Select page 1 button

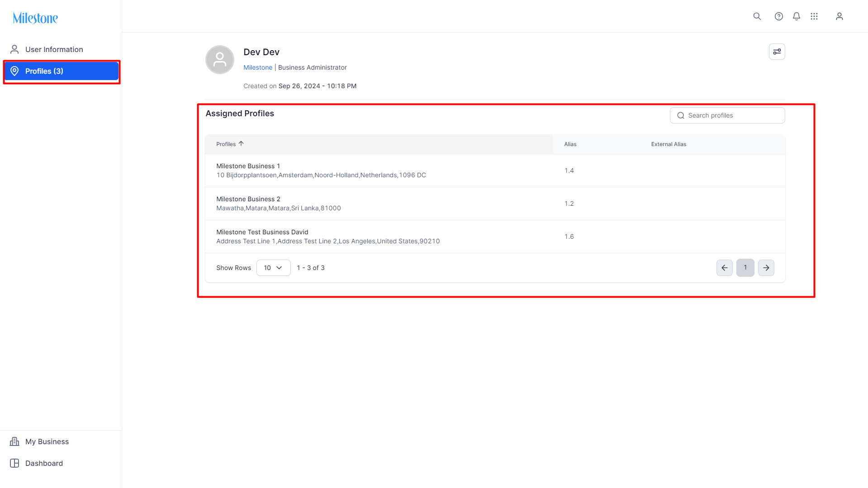point(745,268)
